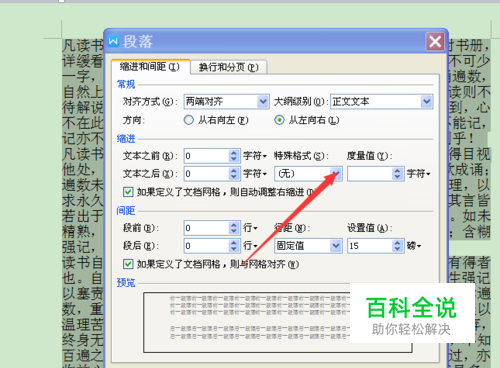Open the 特殊格式 dropdown showing (无)
The height and width of the screenshot is (368, 500).
point(308,174)
